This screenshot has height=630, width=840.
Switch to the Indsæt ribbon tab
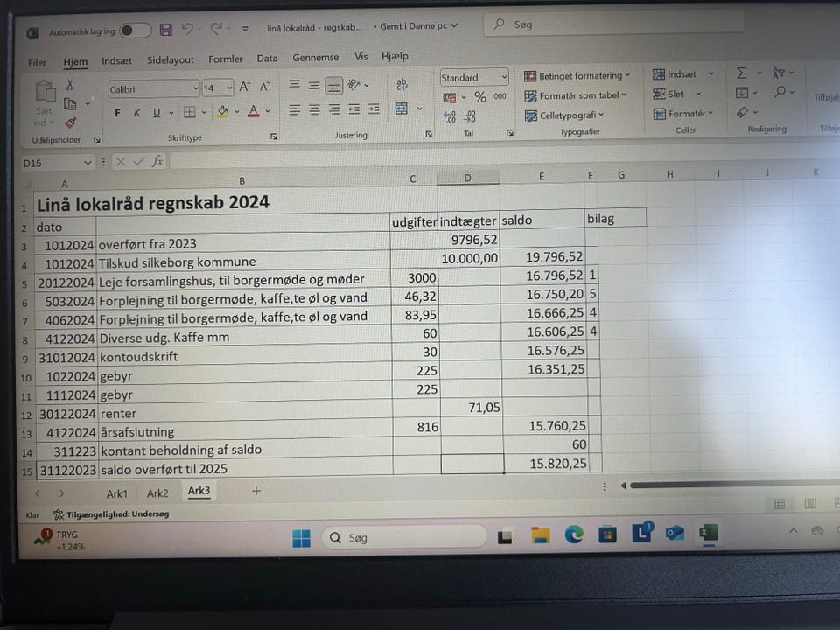116,61
